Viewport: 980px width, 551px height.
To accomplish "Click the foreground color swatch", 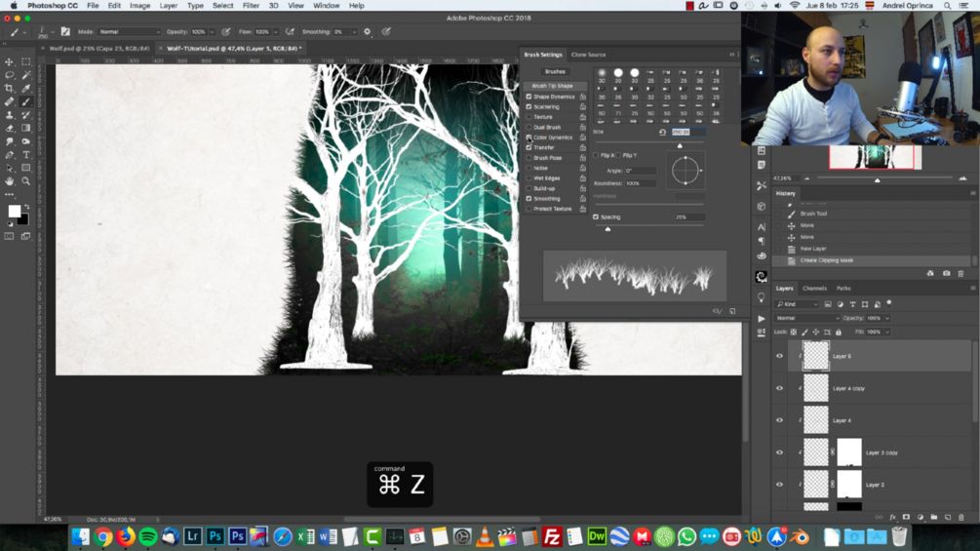I will tap(14, 212).
